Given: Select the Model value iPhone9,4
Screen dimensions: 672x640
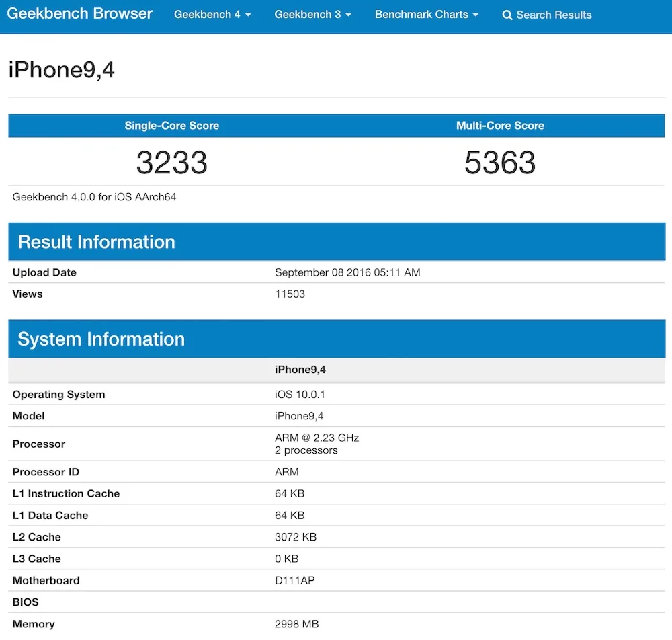Looking at the screenshot, I should (x=299, y=416).
